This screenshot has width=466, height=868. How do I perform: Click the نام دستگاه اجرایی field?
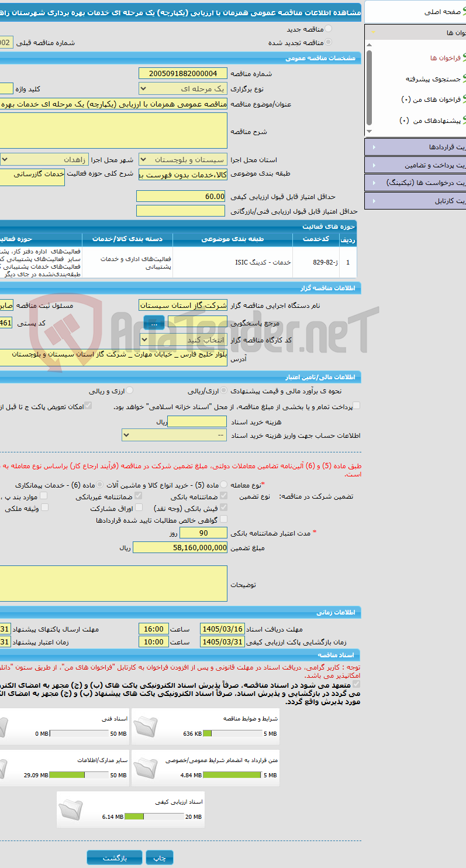coord(183,305)
